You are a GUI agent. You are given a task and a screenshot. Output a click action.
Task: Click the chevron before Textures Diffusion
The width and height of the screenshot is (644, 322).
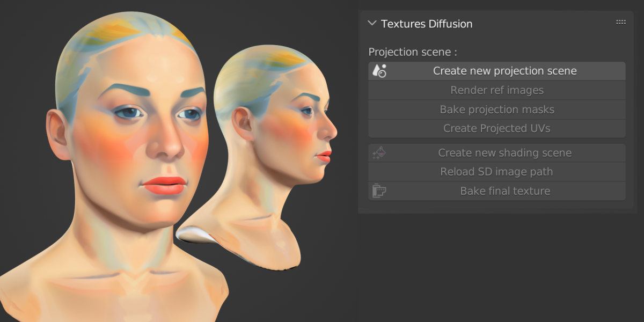pos(371,24)
